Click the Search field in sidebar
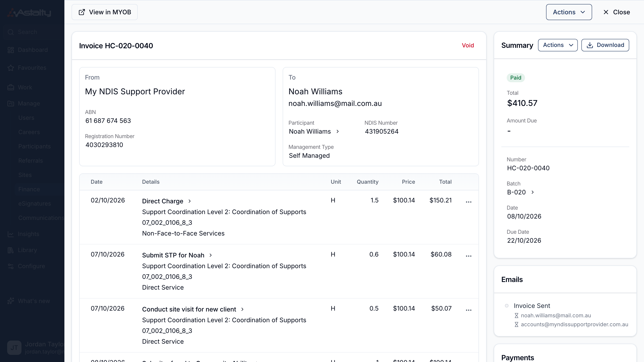This screenshot has width=644, height=362. (34, 32)
